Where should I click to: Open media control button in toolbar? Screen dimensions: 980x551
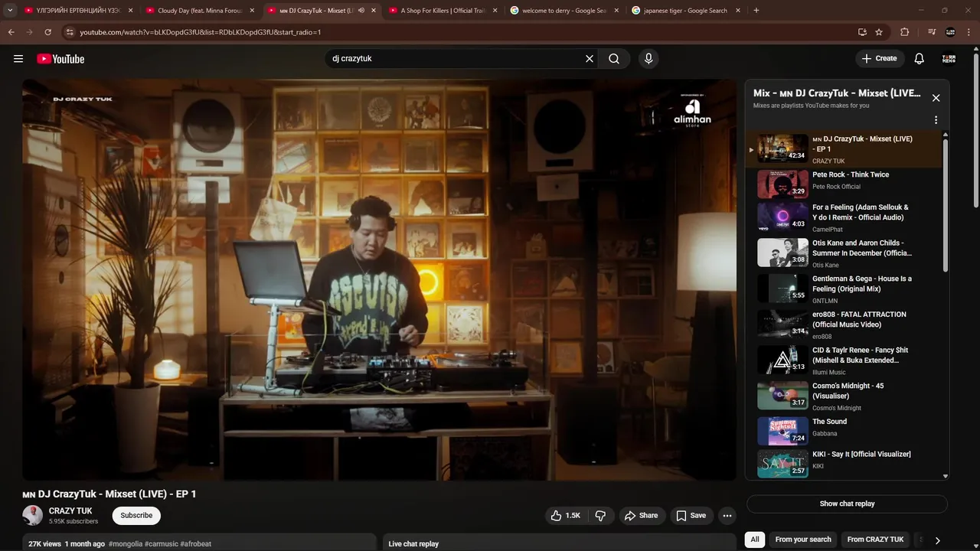tap(932, 32)
